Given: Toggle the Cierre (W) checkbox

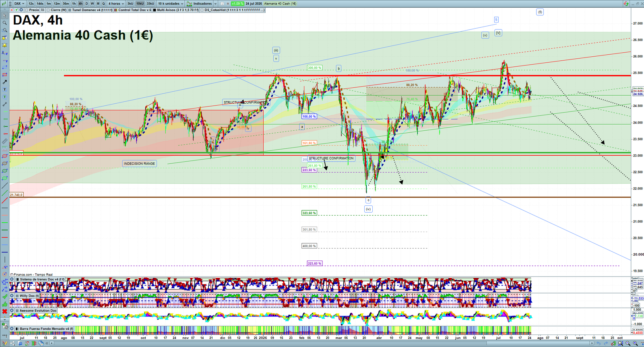Looking at the screenshot, I should coord(48,10).
